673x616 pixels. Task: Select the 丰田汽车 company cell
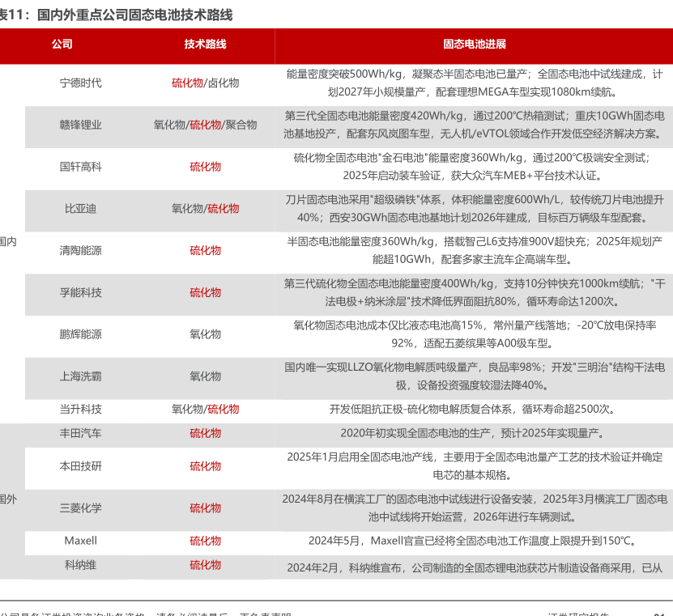(80, 434)
